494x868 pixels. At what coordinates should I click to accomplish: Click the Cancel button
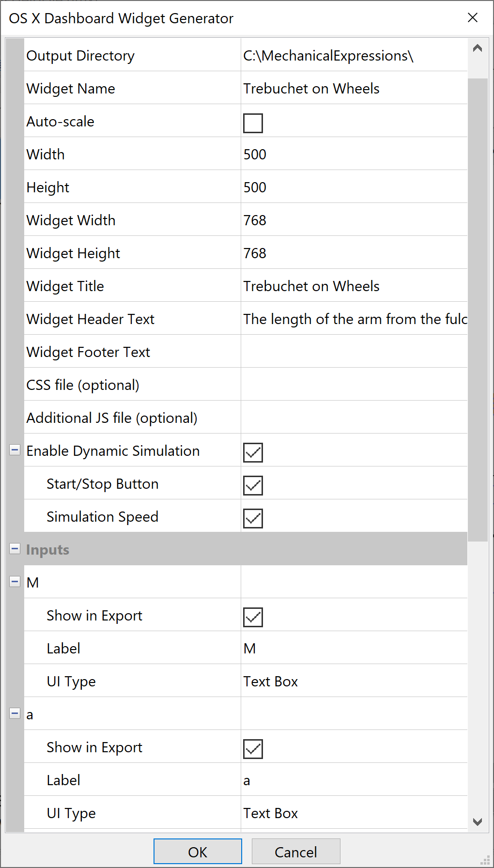coord(296,852)
